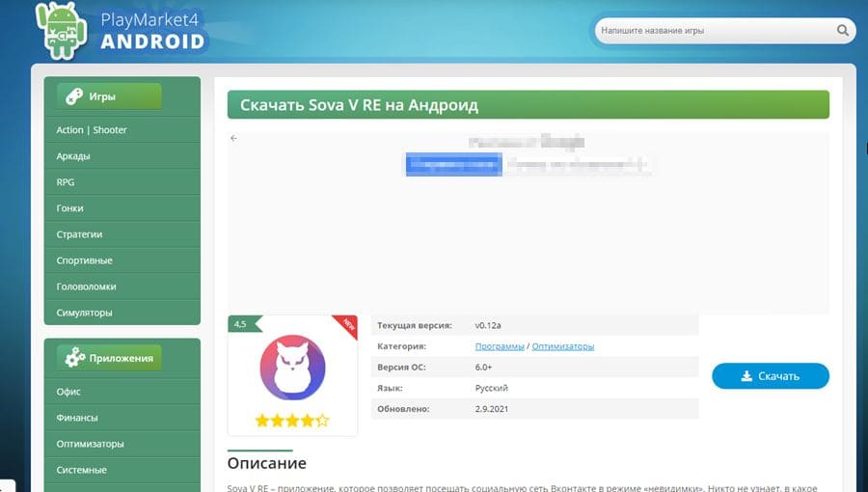Open the RPG games category
This screenshot has height=492, width=868.
(122, 182)
